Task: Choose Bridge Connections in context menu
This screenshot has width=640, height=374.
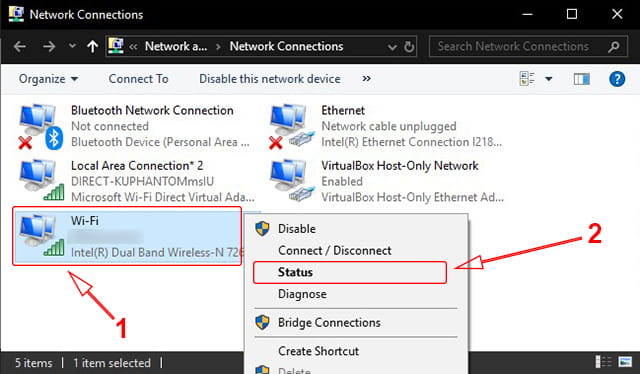Action: 329,323
